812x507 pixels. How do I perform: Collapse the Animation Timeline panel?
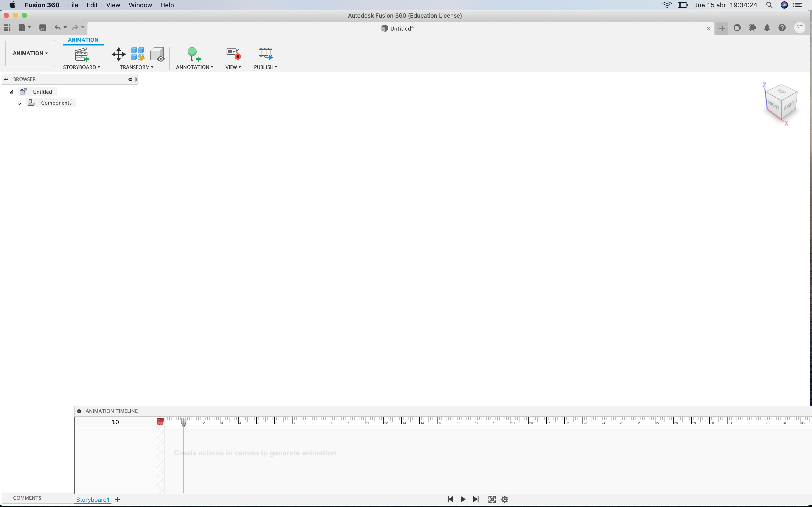click(80, 410)
